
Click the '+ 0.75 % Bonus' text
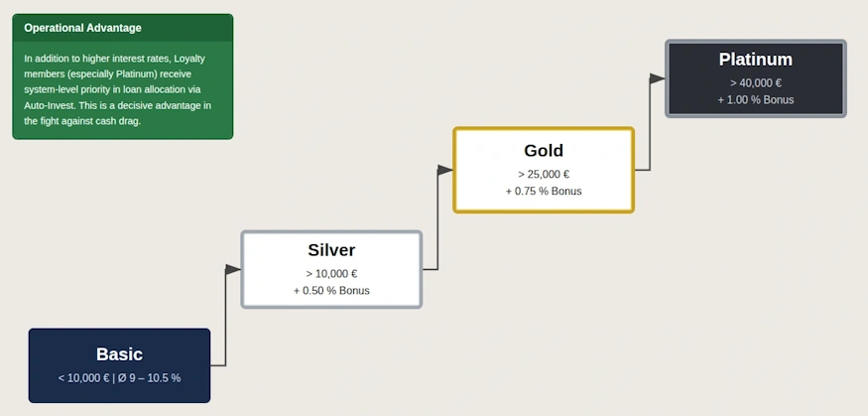click(x=544, y=191)
